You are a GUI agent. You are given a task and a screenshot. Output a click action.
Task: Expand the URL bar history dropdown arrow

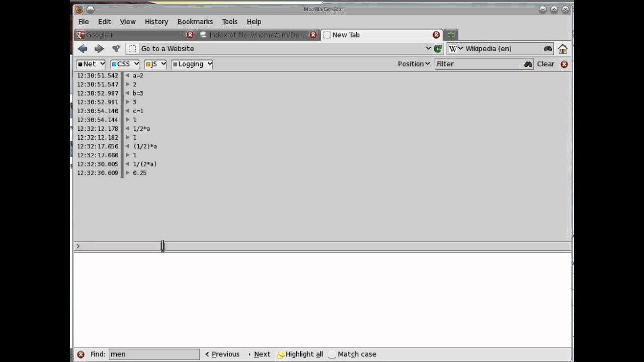428,49
